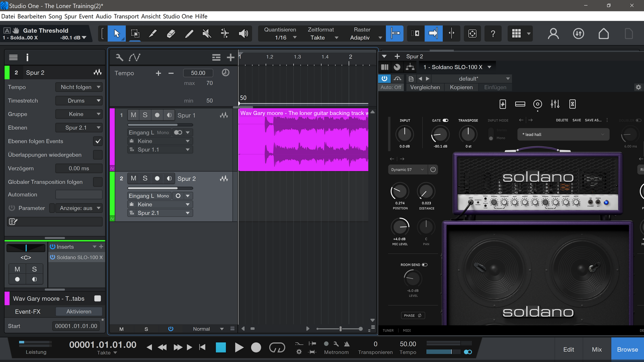Check Globaler Transposition folgen box

98,182
